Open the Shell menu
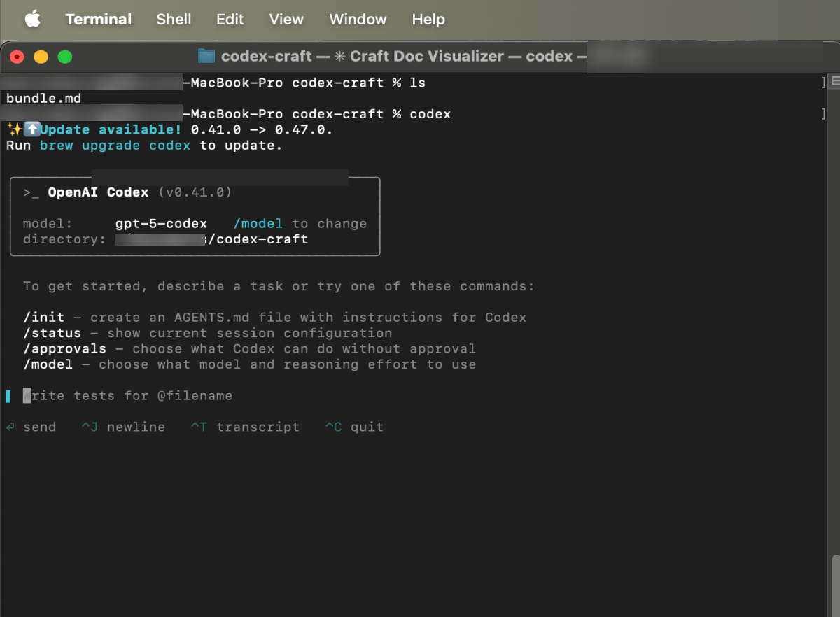Screen dimensions: 840x617 pyautogui.click(x=173, y=19)
